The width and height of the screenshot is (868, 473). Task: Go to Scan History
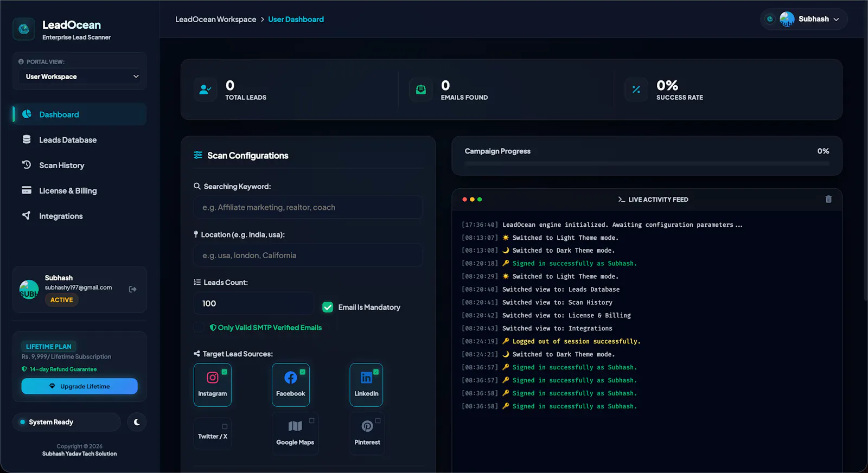(79, 165)
